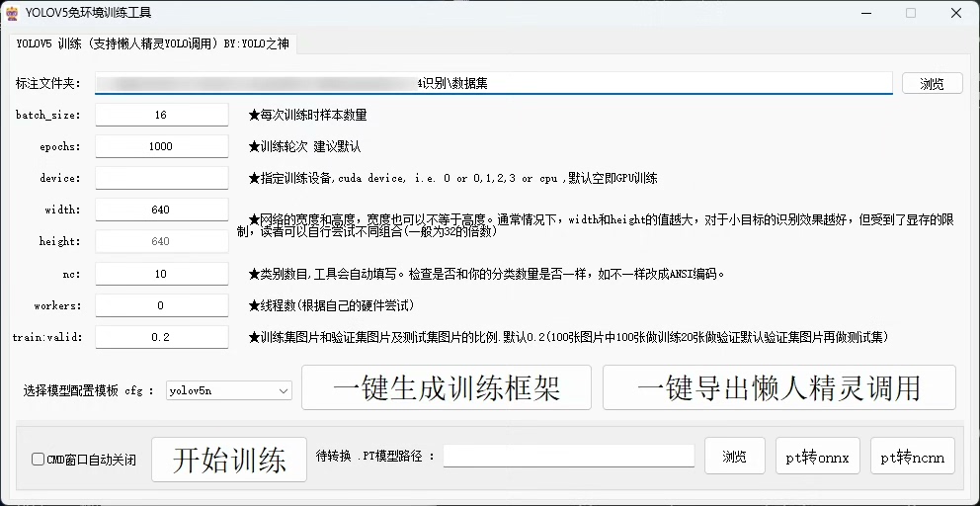Focus the batch_size field showing 16
The image size is (980, 506).
click(x=162, y=115)
